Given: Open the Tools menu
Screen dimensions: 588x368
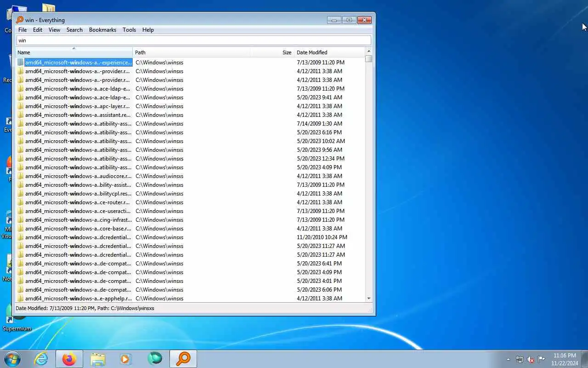Looking at the screenshot, I should [129, 30].
